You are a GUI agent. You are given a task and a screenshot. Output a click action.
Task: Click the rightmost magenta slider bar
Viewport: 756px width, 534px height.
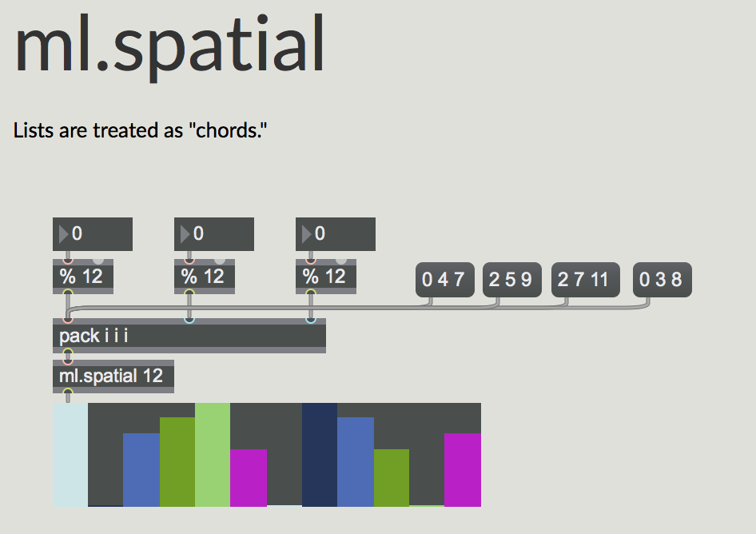coord(463,470)
